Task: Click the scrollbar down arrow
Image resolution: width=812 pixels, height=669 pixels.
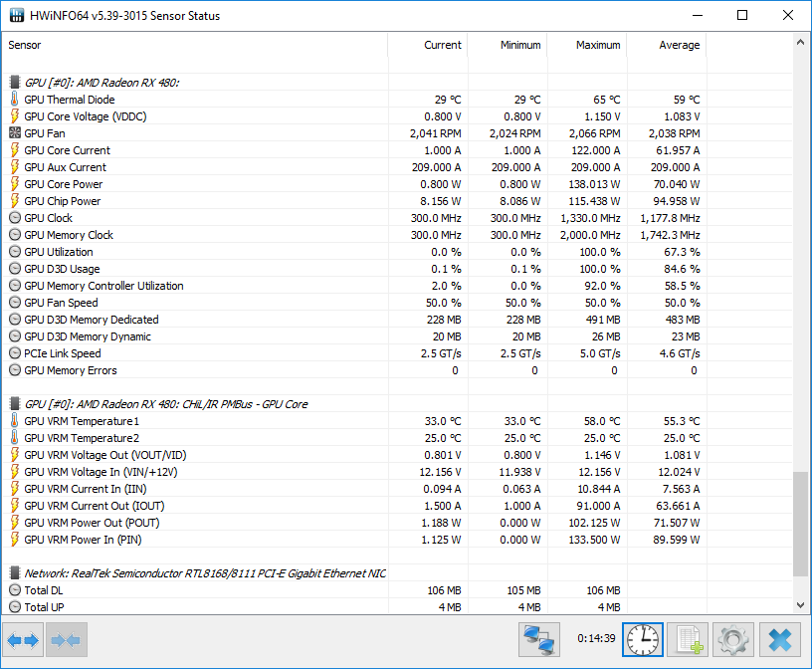Action: [x=800, y=605]
